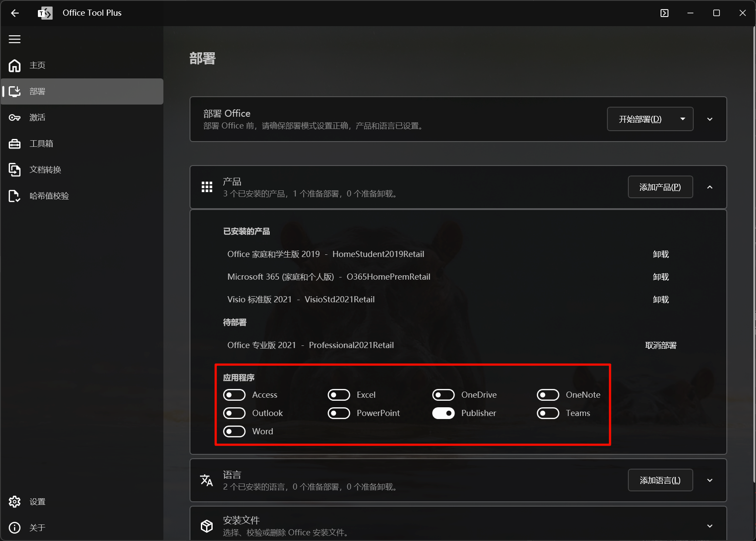Viewport: 756px width, 541px height.
Task: Enable the Excel application toggle
Action: pos(339,395)
